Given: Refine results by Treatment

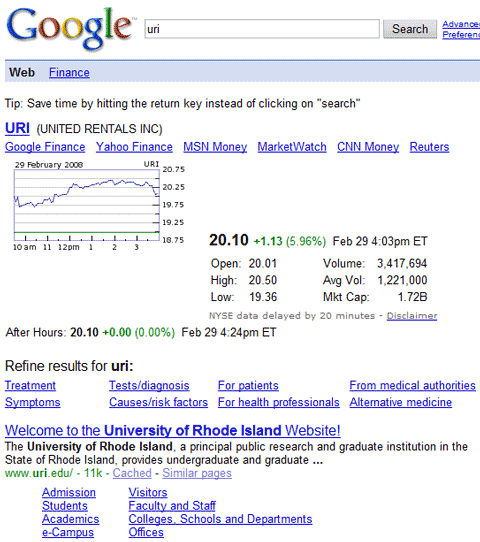Looking at the screenshot, I should (x=30, y=385).
